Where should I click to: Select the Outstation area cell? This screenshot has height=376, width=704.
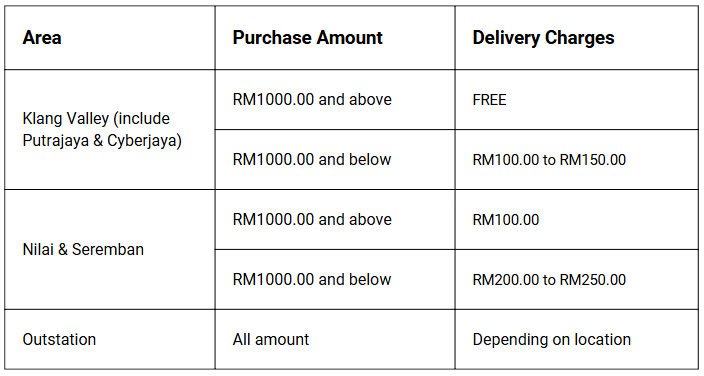110,339
